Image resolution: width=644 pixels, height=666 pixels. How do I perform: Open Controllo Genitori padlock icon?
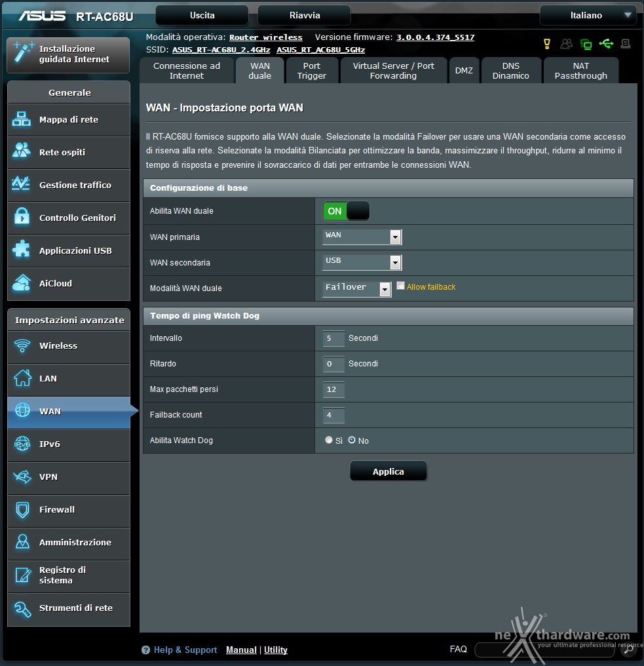tap(21, 216)
